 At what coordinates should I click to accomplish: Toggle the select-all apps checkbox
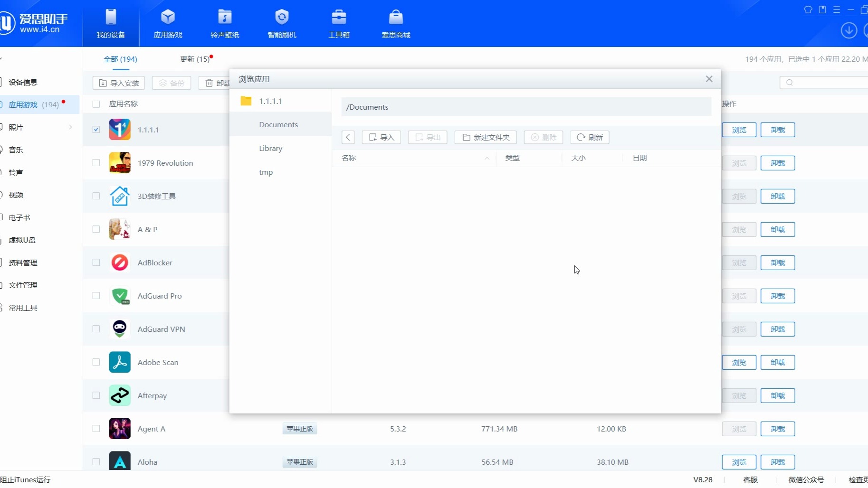pos(96,104)
